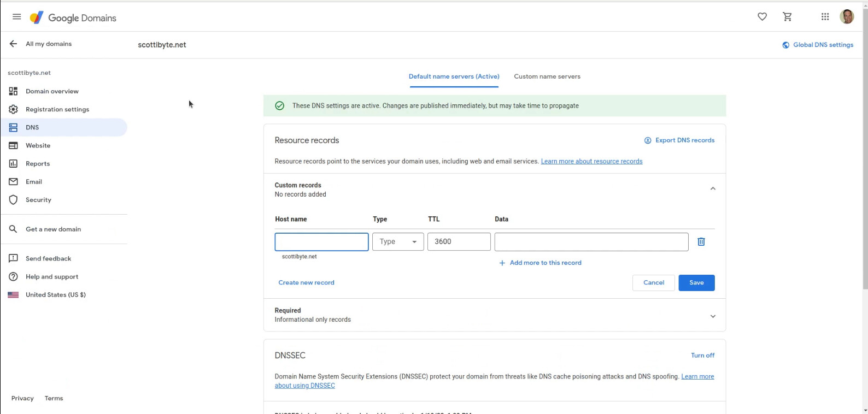
Task: Open the Google apps grid
Action: (825, 17)
